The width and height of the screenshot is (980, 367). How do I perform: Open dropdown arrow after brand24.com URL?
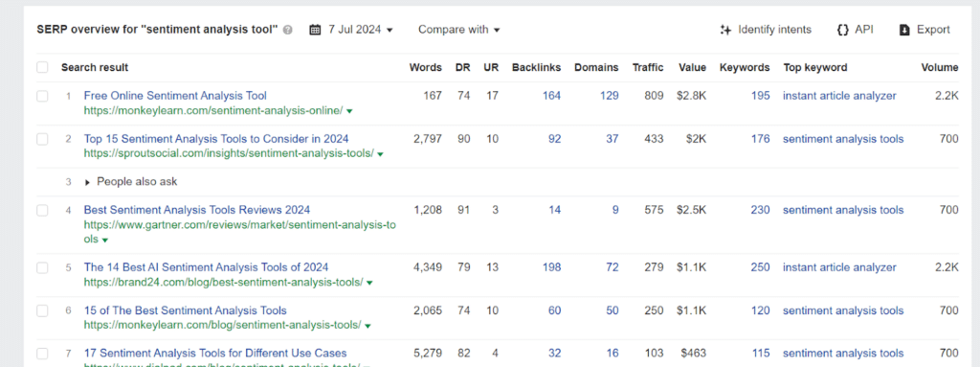pyautogui.click(x=369, y=283)
